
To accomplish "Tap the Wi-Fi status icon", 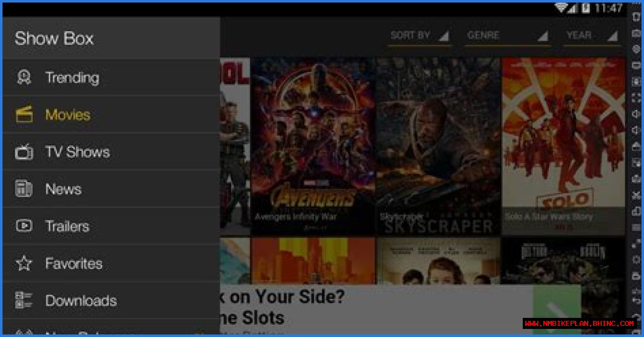I will [x=560, y=8].
